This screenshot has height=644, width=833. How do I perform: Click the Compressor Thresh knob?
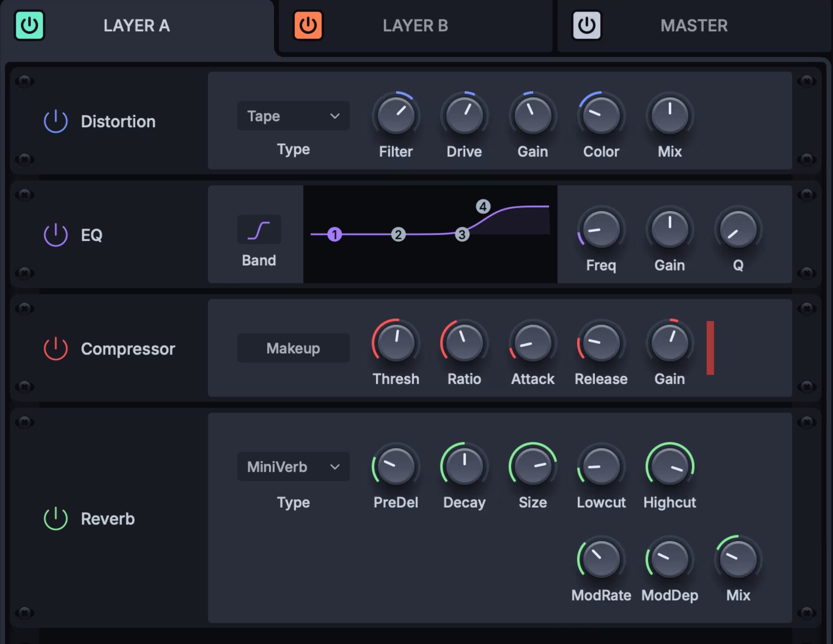point(396,343)
